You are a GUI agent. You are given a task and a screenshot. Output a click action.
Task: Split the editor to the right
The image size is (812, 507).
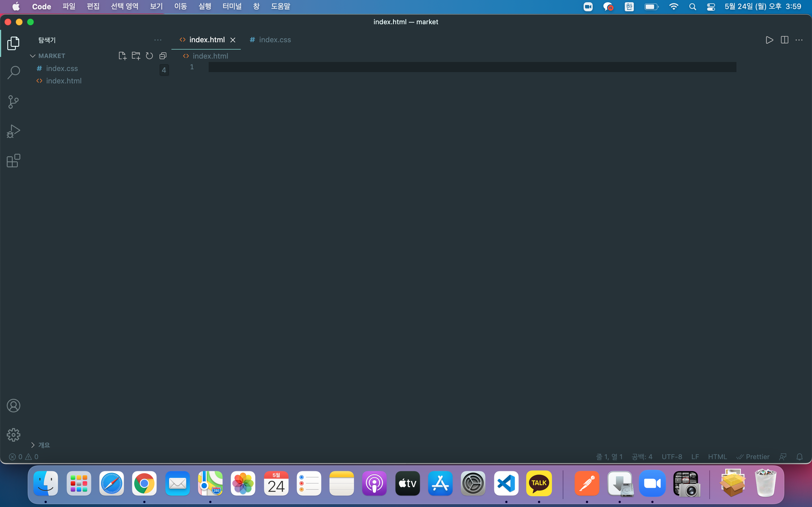pyautogui.click(x=784, y=40)
